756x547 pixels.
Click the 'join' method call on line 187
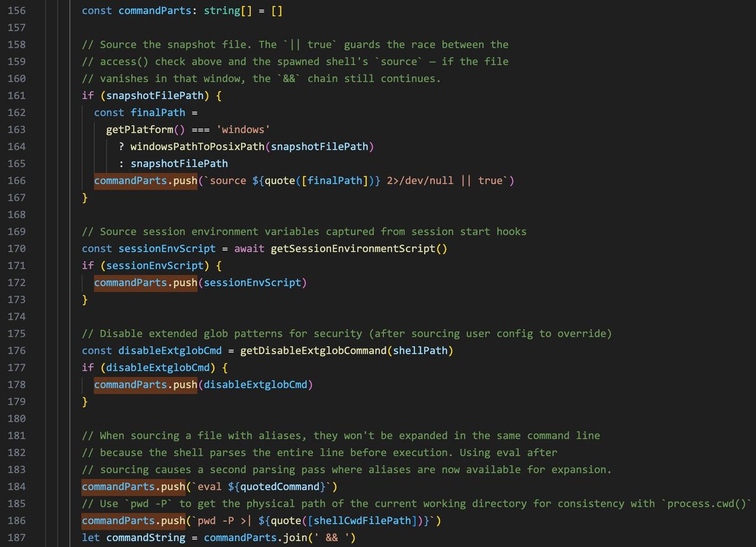(x=295, y=538)
